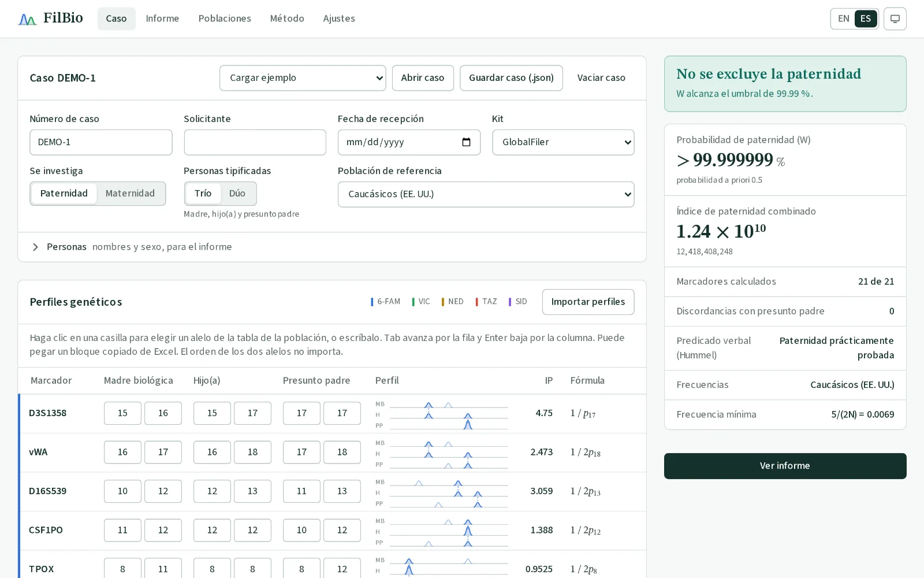Open the Kit GlobalFiler dropdown
This screenshot has width=924, height=578.
(x=563, y=142)
